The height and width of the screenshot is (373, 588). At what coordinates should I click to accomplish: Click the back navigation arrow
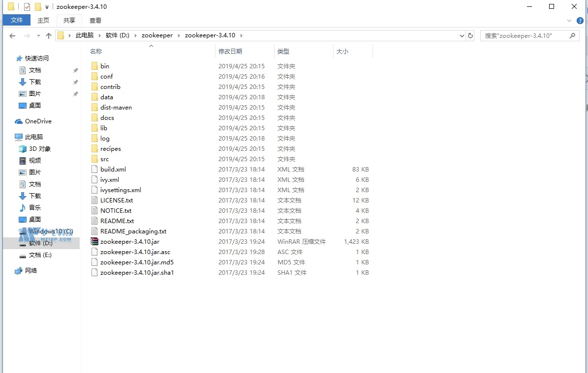[12, 35]
